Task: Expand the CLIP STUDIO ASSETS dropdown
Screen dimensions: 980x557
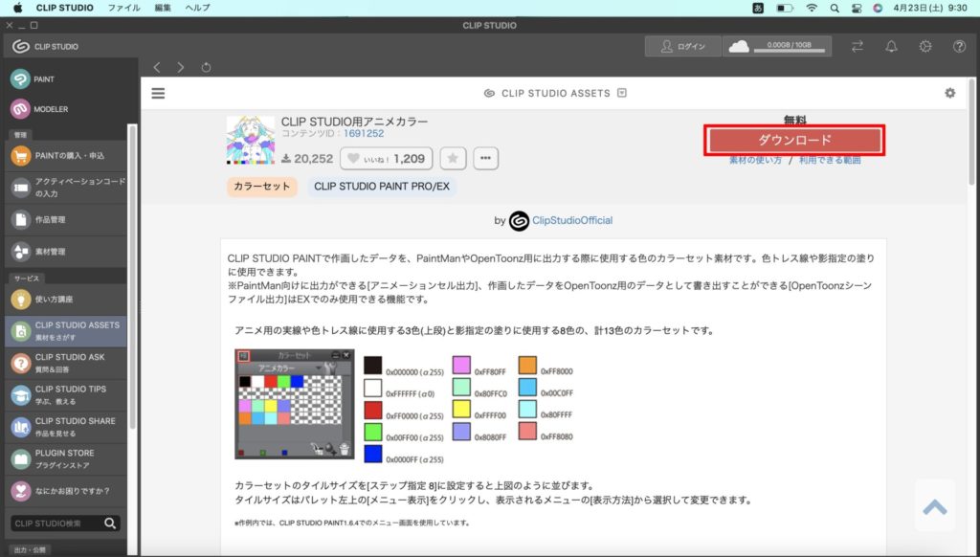Action: point(622,93)
